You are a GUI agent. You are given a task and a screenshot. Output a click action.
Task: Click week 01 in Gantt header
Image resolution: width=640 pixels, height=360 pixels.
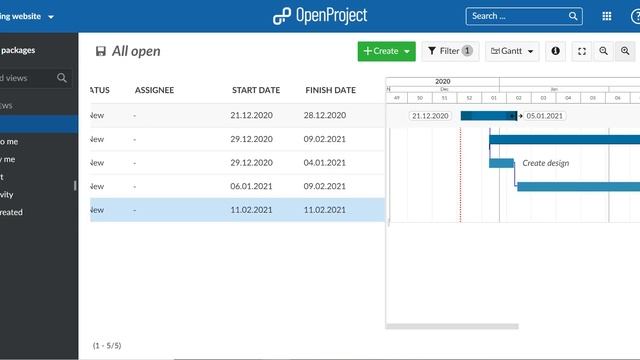[x=494, y=98]
